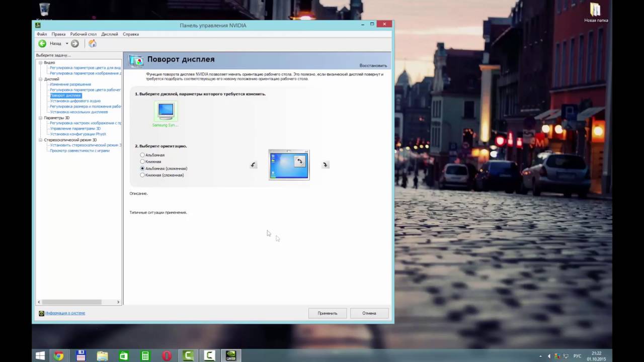Open the Справка menu
Viewport: 644px width, 362px height.
point(131,34)
